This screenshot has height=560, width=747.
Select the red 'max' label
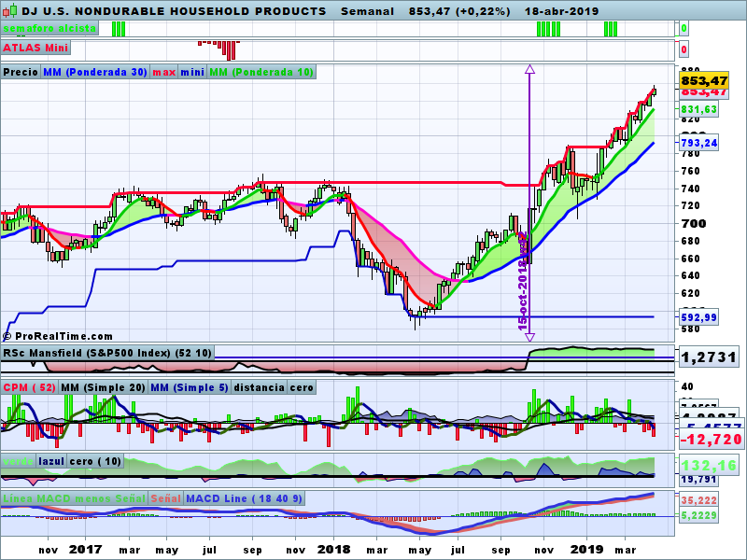(164, 72)
